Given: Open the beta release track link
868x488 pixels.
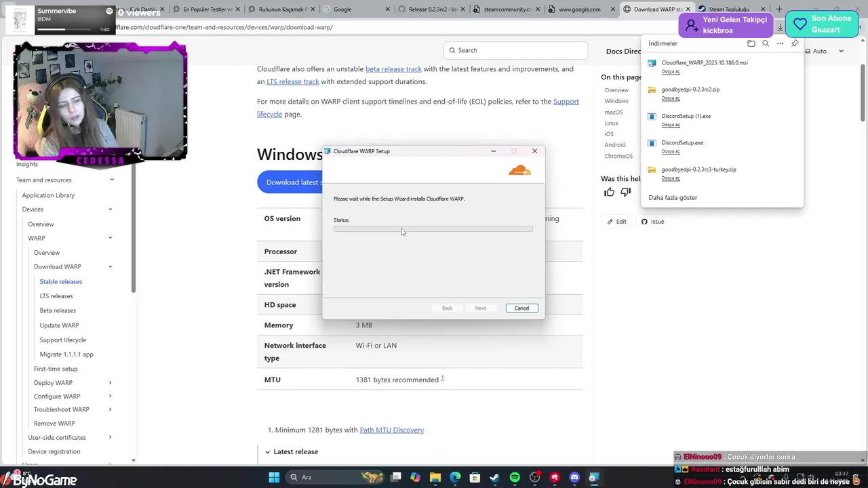Looking at the screenshot, I should pos(393,69).
